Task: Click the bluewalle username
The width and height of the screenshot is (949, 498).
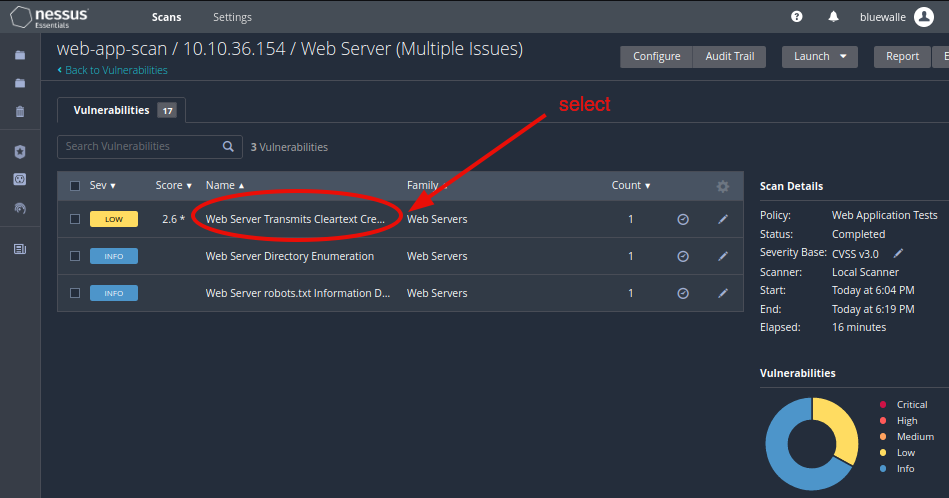Action: click(882, 17)
